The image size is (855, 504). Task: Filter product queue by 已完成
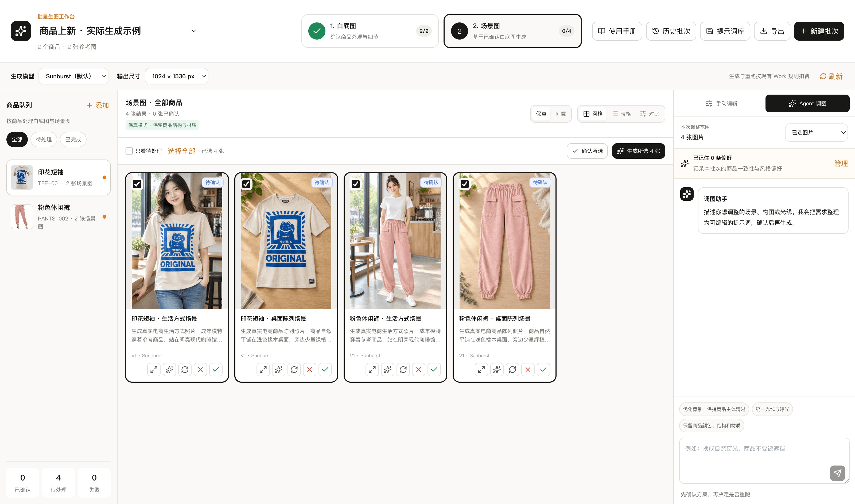(73, 139)
